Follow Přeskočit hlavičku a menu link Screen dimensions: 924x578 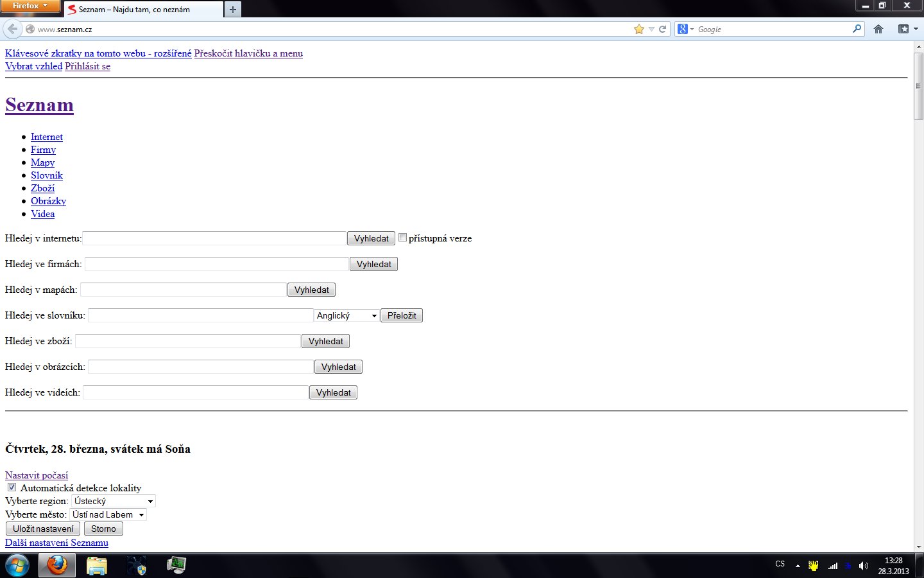click(x=248, y=53)
